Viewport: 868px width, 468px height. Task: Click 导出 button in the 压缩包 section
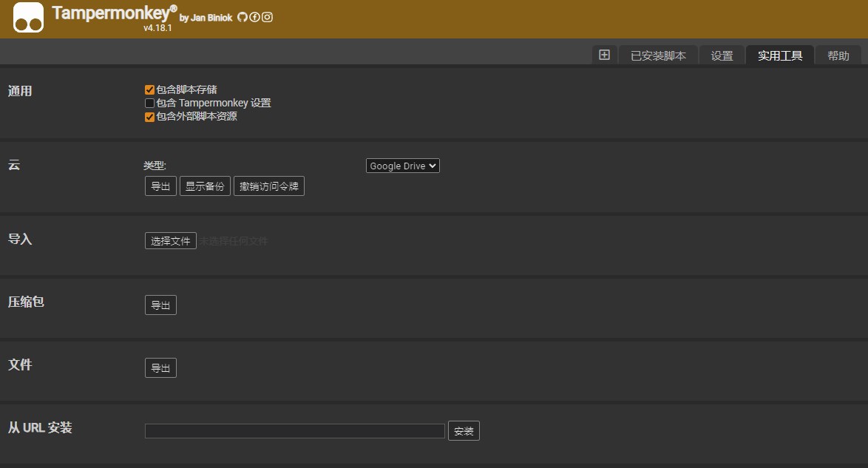[160, 305]
